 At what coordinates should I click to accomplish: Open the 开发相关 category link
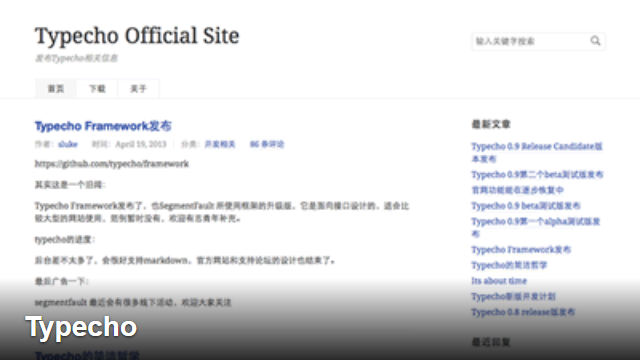(x=220, y=144)
